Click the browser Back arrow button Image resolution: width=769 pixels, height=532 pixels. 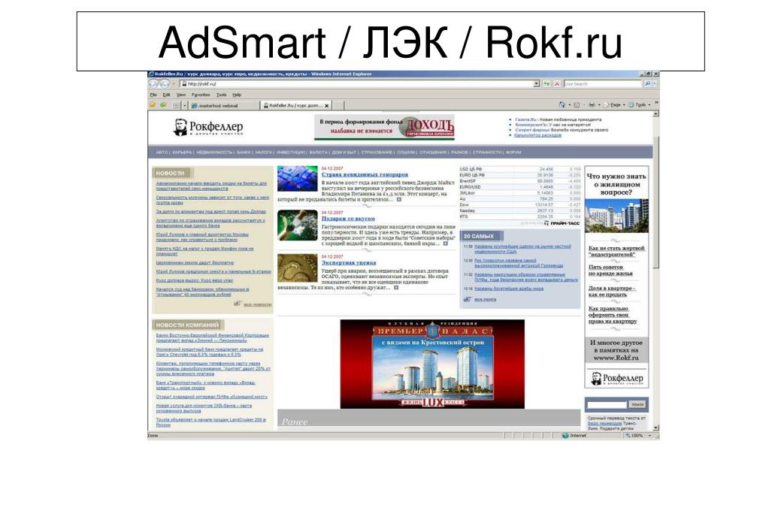(x=154, y=84)
